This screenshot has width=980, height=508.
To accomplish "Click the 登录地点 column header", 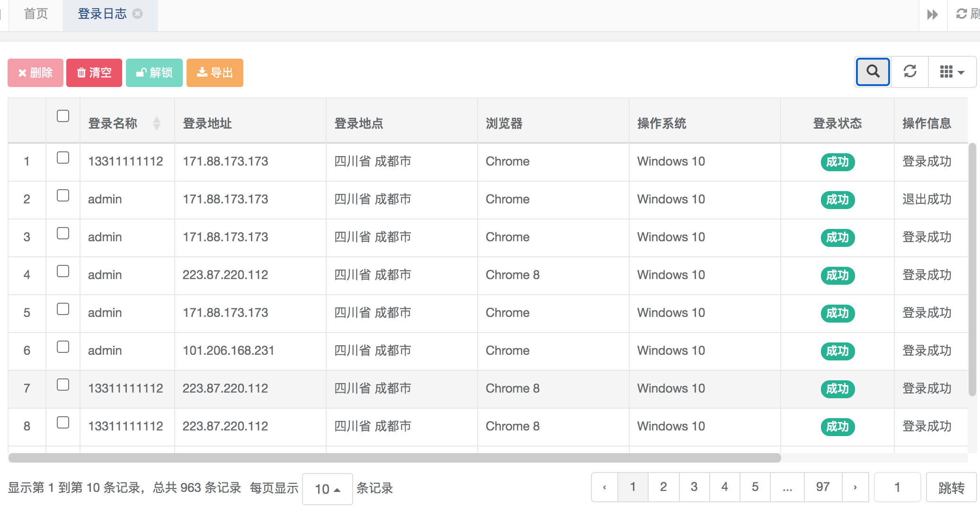I will coord(359,123).
